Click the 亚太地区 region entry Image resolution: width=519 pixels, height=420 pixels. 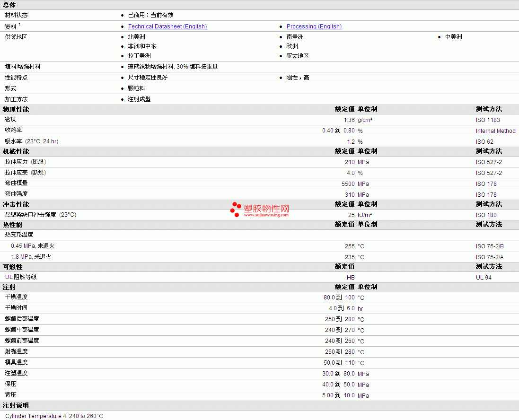tap(298, 56)
